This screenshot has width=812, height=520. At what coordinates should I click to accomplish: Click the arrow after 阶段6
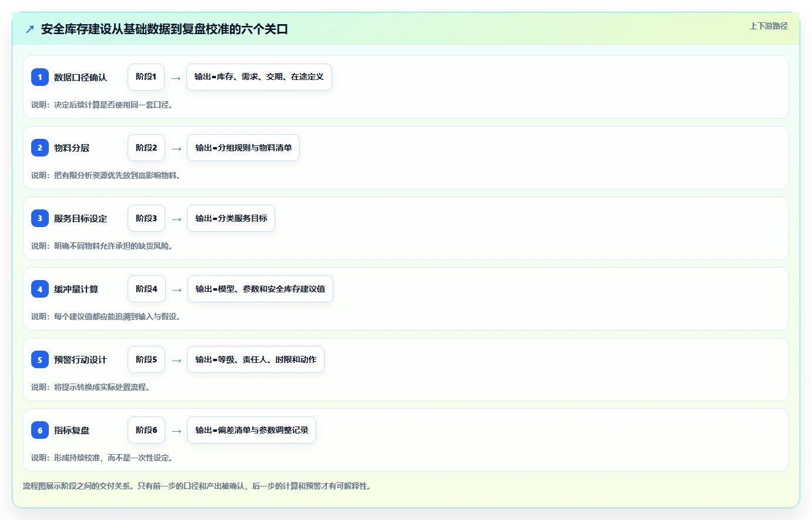point(176,431)
